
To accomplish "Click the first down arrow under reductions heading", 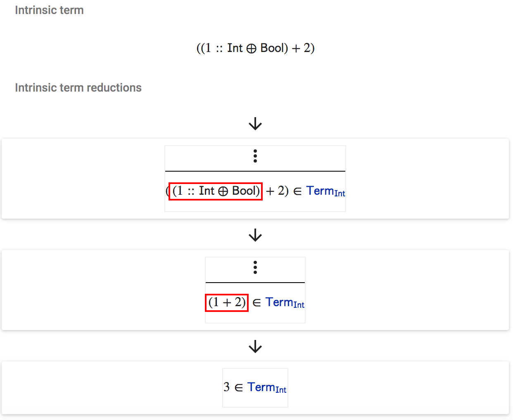I will coord(255,124).
